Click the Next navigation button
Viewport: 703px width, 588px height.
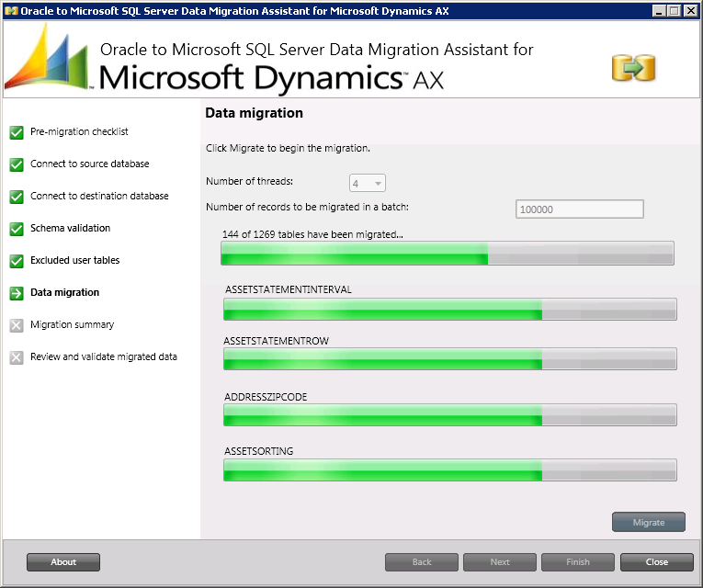click(x=500, y=562)
